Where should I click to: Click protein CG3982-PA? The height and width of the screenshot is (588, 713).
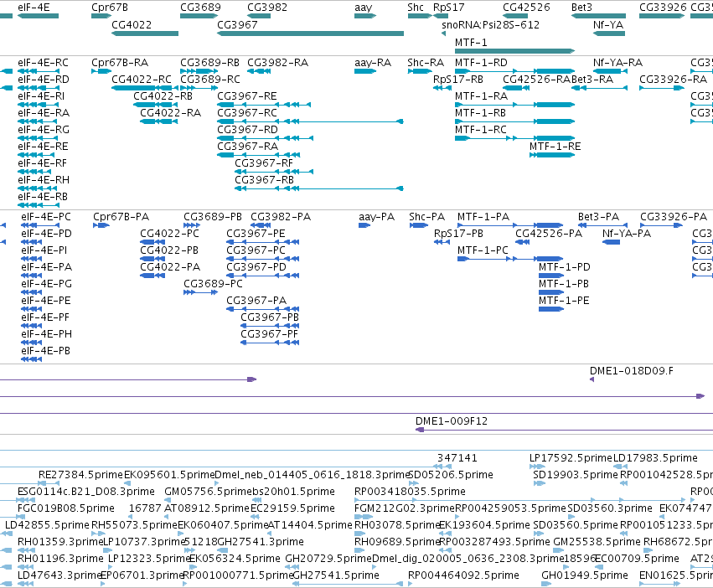281,217
